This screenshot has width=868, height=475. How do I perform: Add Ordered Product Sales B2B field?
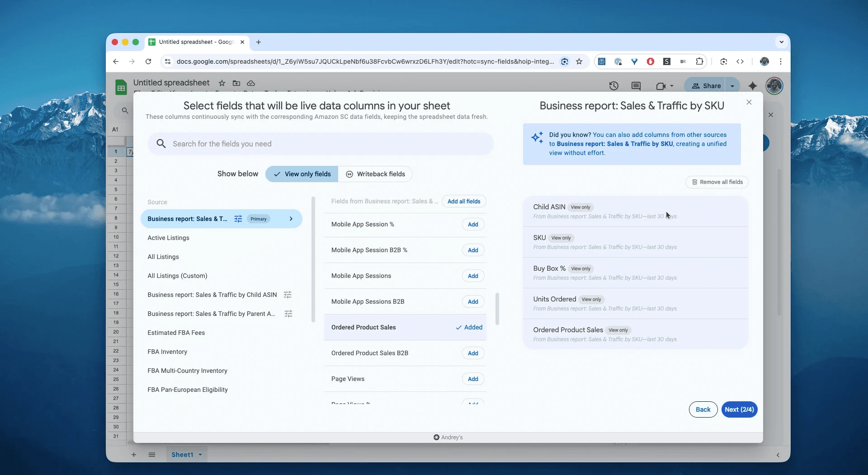pos(473,353)
